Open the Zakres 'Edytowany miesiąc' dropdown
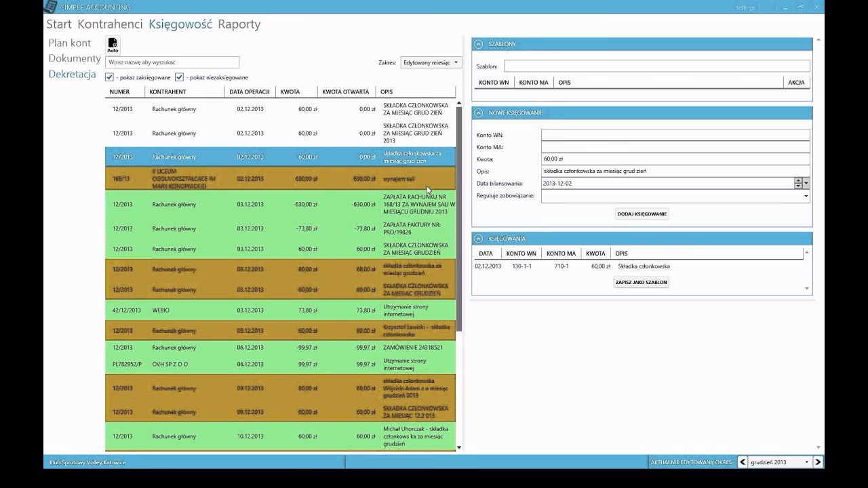Viewport: 868px width, 488px height. click(431, 62)
